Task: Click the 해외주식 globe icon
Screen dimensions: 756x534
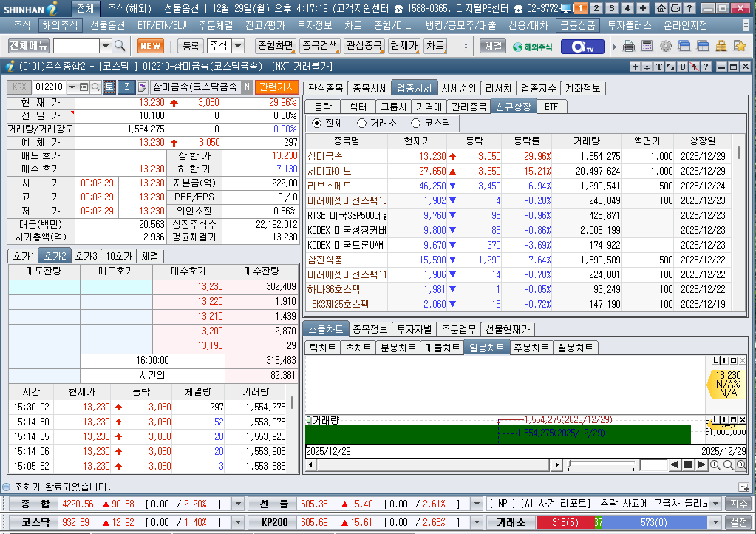Action: click(532, 47)
